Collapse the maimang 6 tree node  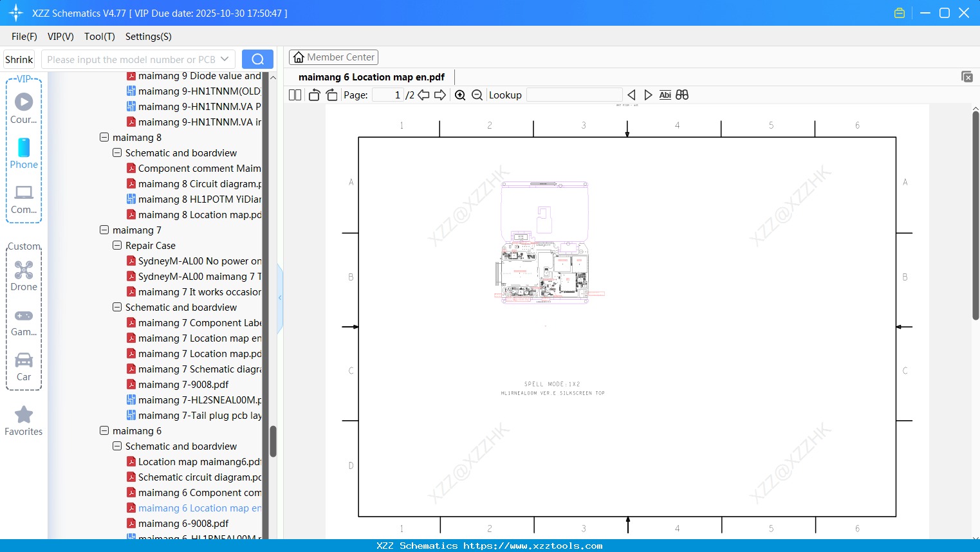[x=104, y=430]
